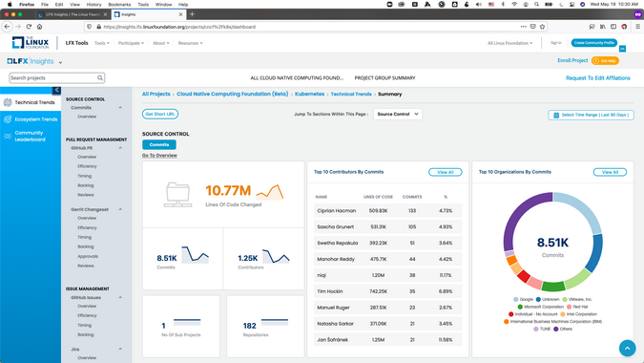
Task: Open Select Time Range Last 90 Days
Action: pyautogui.click(x=591, y=115)
